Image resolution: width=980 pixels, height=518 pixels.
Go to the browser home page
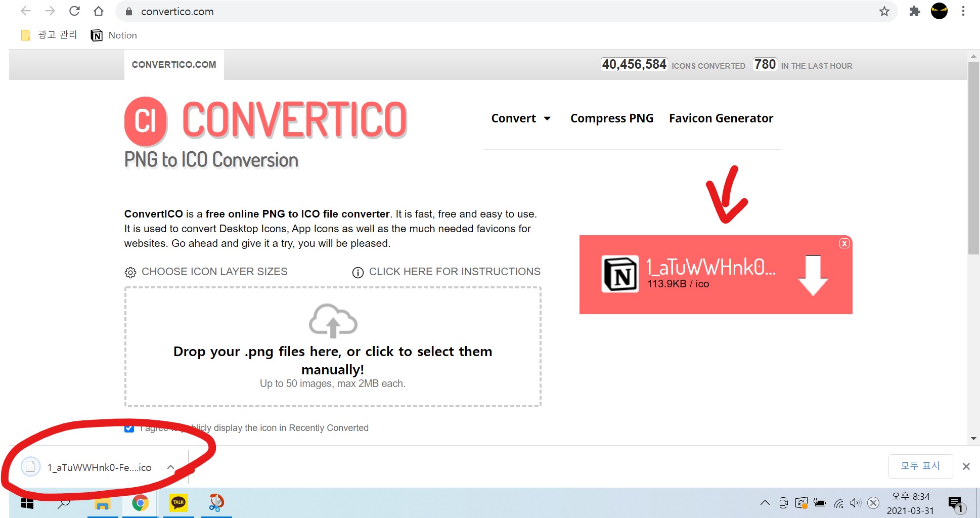[x=99, y=11]
